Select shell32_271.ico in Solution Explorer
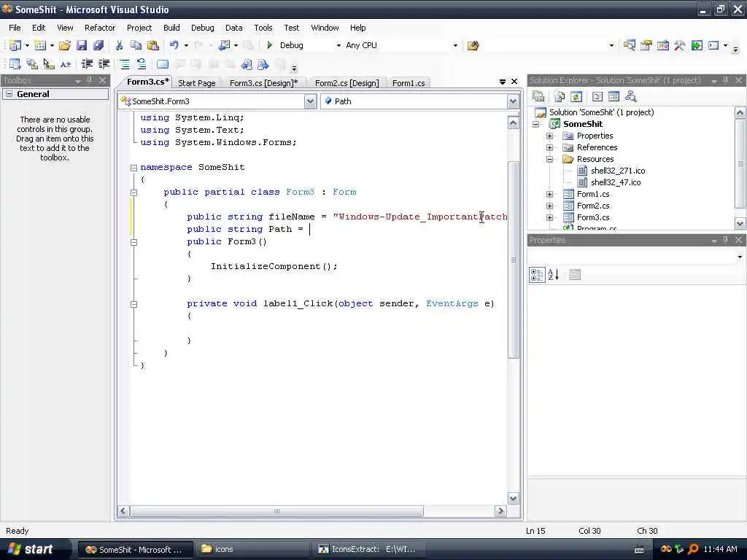The image size is (747, 560). [618, 171]
